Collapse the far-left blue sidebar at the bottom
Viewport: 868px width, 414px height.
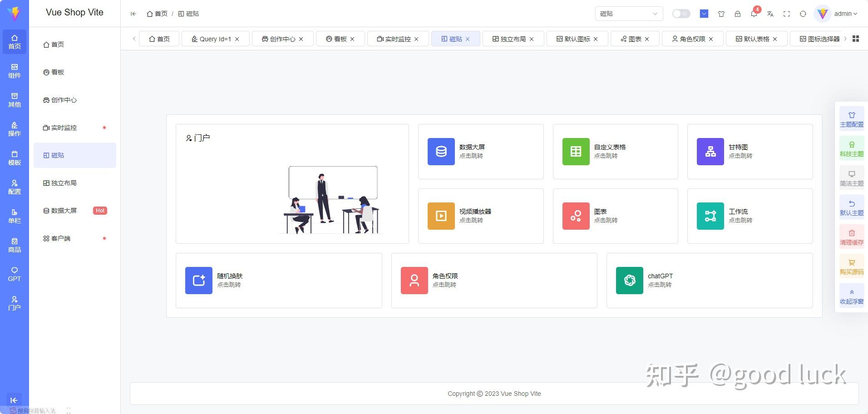pyautogui.click(x=14, y=400)
